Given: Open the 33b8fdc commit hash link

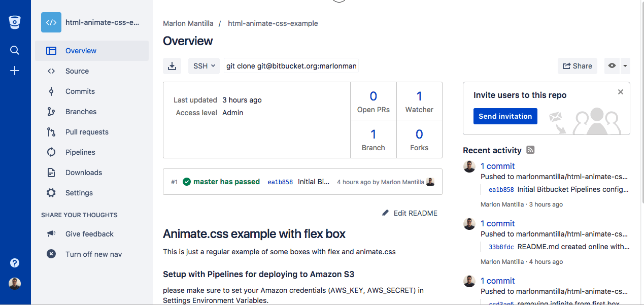Looking at the screenshot, I should tap(501, 247).
